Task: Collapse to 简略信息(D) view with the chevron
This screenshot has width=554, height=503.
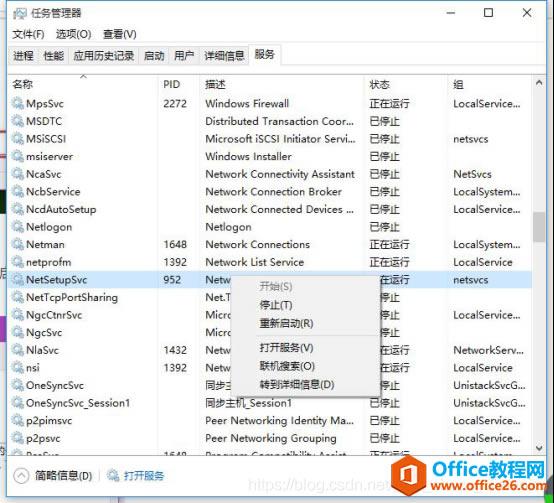Action: (21, 476)
